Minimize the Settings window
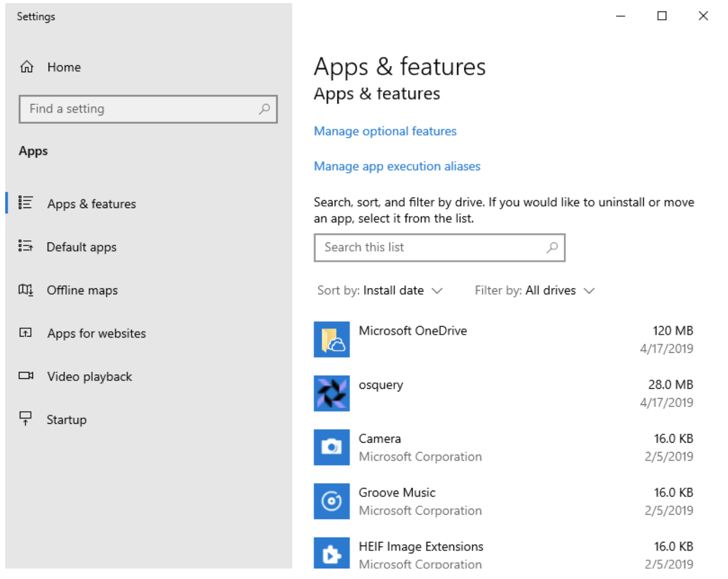 click(x=621, y=16)
